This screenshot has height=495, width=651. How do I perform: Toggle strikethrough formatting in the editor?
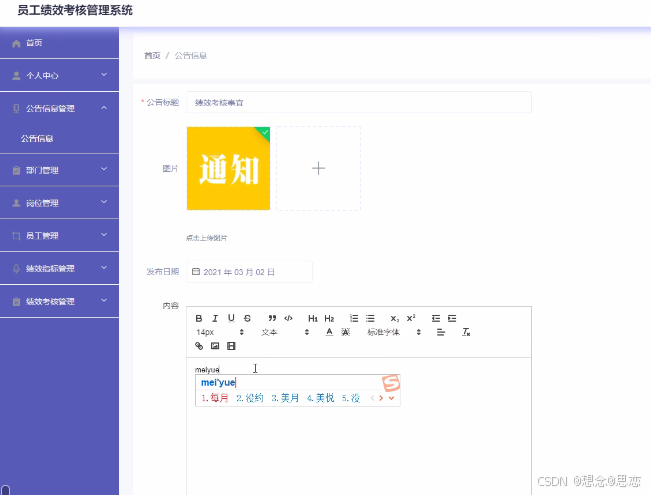pyautogui.click(x=247, y=318)
